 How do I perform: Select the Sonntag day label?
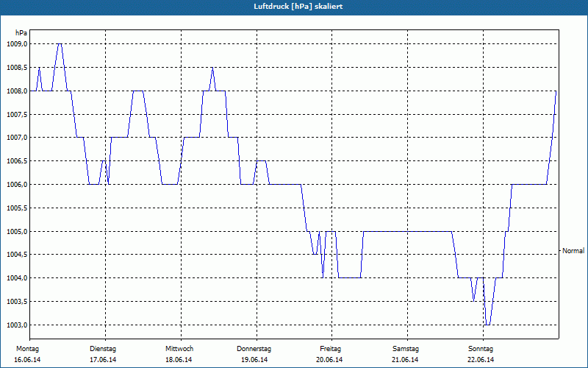click(x=481, y=349)
